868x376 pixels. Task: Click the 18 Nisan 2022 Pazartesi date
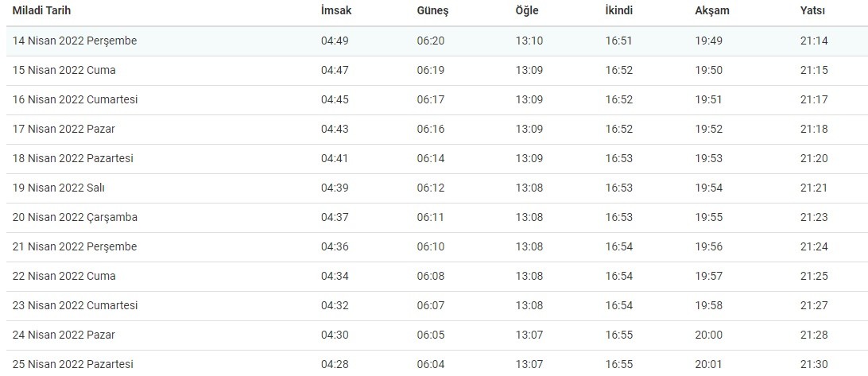pyautogui.click(x=72, y=158)
